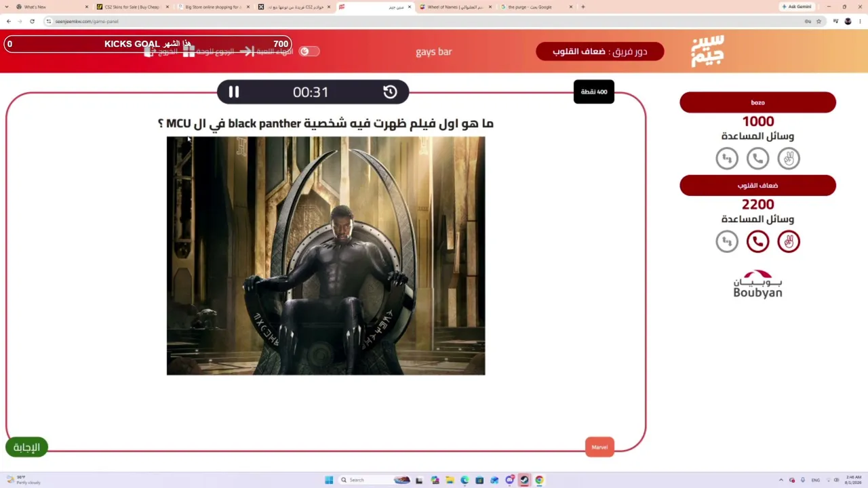The image size is (868, 488).
Task: Click bozo team's score 1000
Action: 757,121
